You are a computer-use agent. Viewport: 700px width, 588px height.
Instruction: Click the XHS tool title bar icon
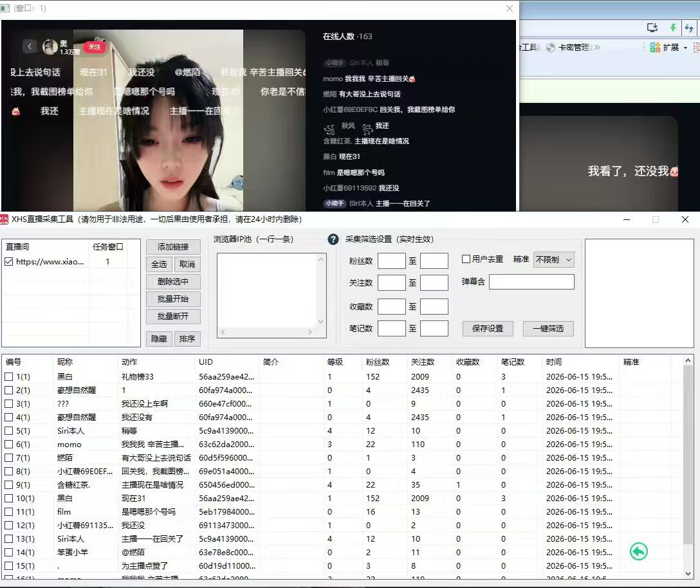point(4,219)
